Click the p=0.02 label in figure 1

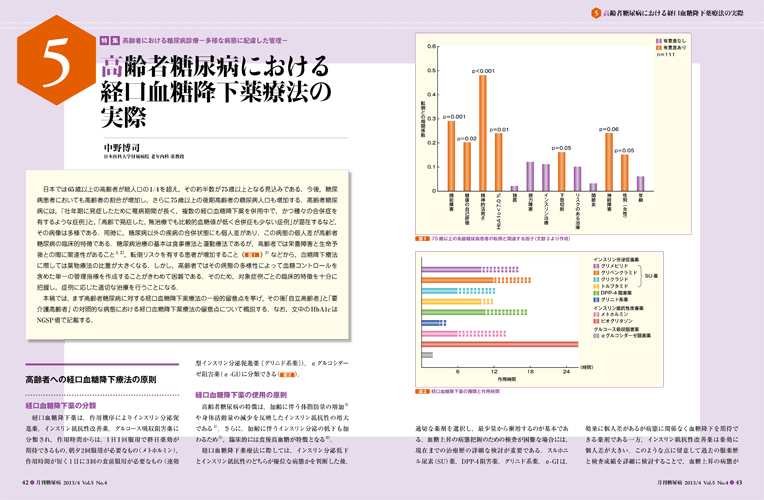tap(467, 139)
